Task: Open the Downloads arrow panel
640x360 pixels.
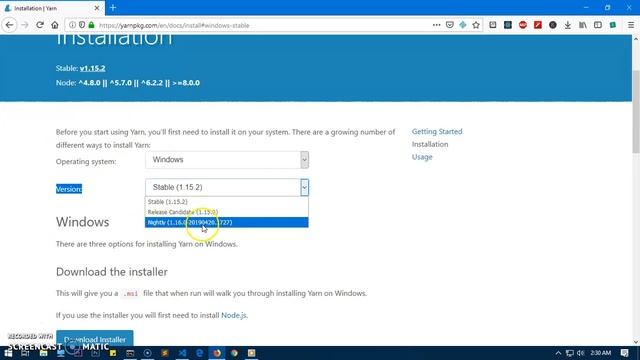Action: 568,25
